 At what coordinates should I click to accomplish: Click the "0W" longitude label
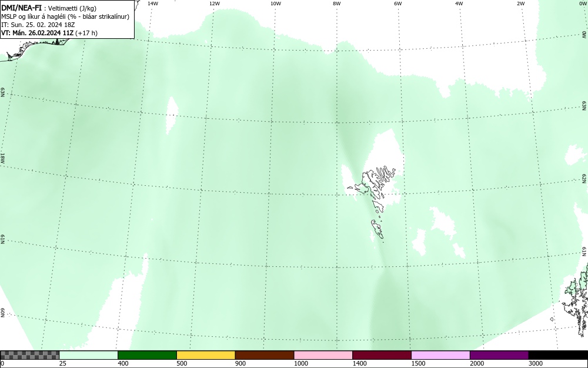point(582,4)
